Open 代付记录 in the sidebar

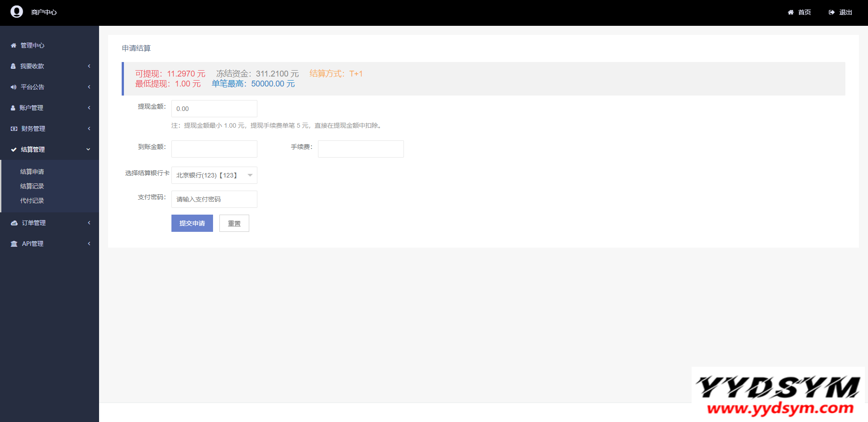(32, 201)
